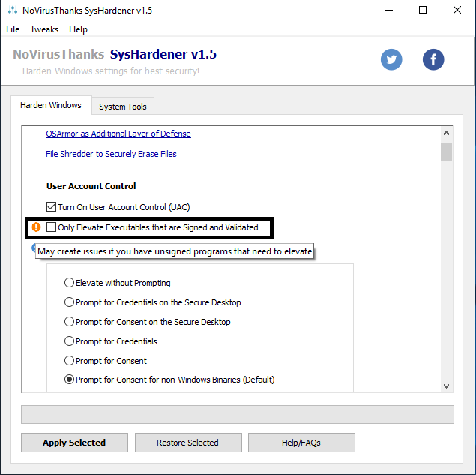Open the Help menu
Image resolution: width=476 pixels, height=475 pixels.
[78, 29]
